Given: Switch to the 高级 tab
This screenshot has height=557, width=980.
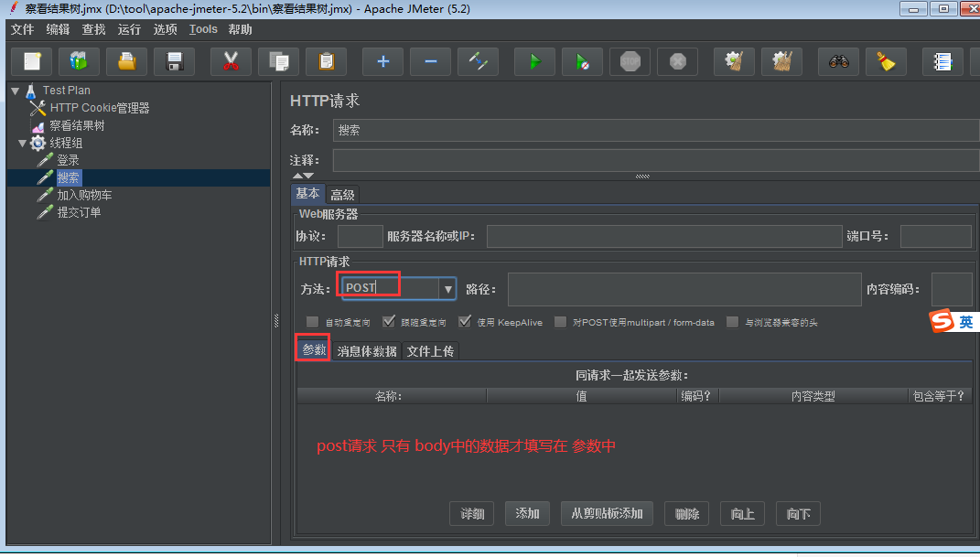Looking at the screenshot, I should pyautogui.click(x=342, y=195).
